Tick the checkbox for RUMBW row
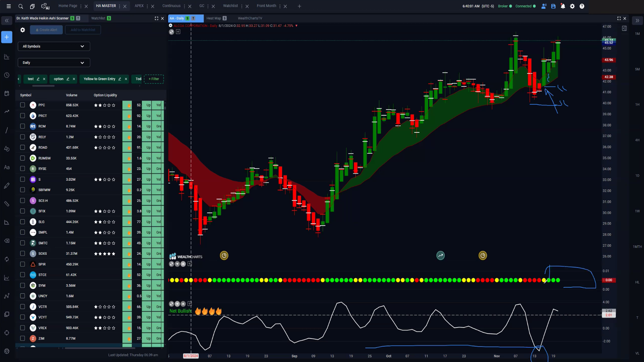The height and width of the screenshot is (362, 644). tap(22, 158)
